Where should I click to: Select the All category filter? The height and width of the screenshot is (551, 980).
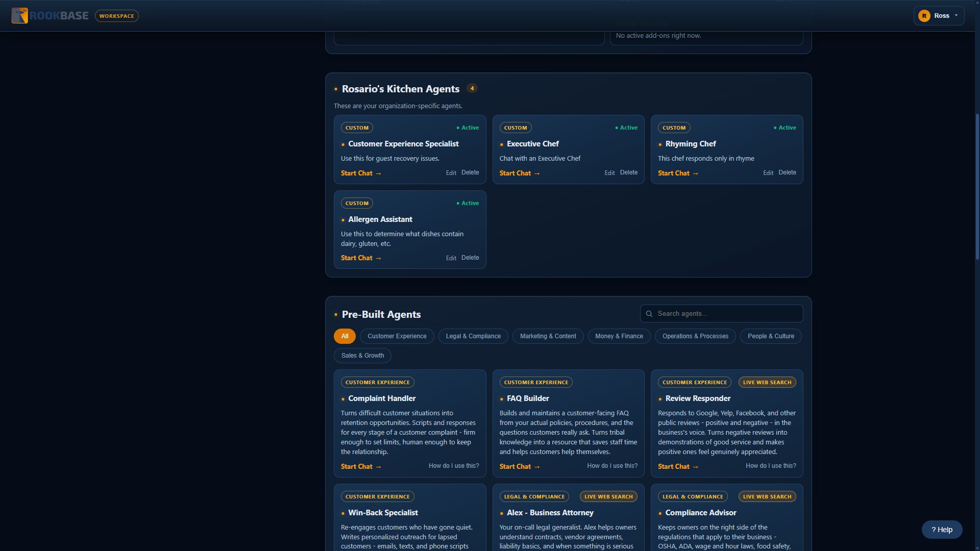click(345, 336)
